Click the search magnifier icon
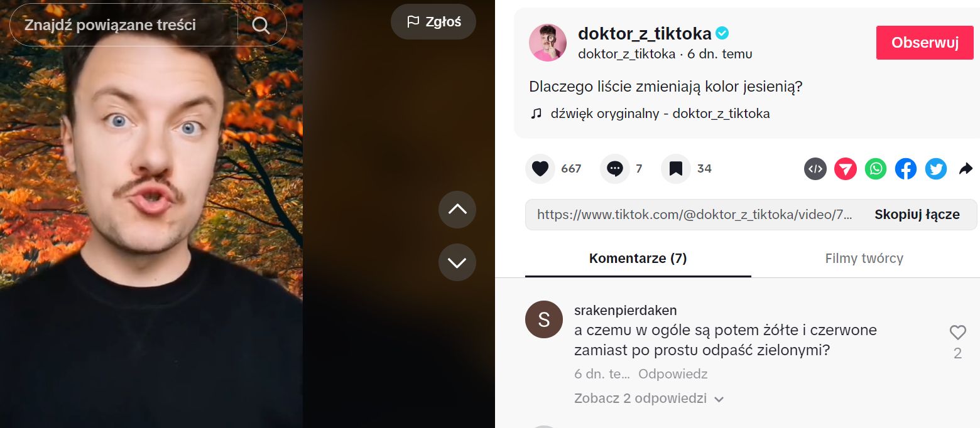This screenshot has height=428, width=980. click(261, 25)
